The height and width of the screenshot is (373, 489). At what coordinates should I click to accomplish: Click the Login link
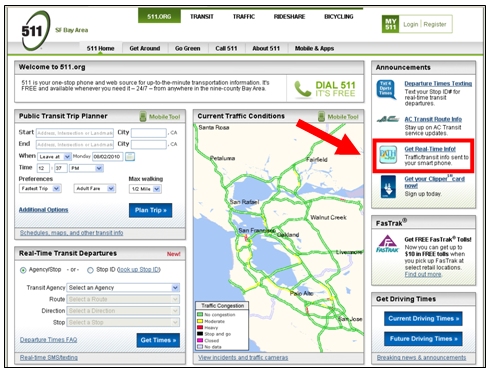coord(410,24)
